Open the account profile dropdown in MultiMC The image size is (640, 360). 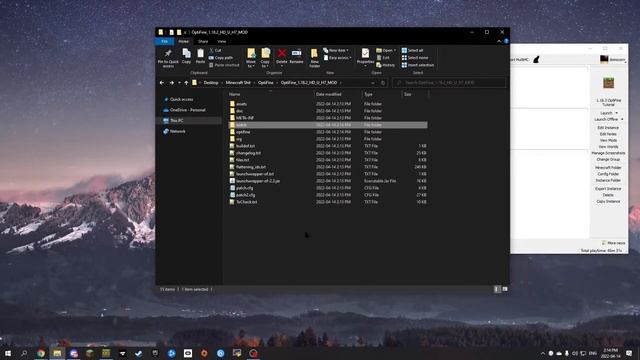tap(613, 60)
